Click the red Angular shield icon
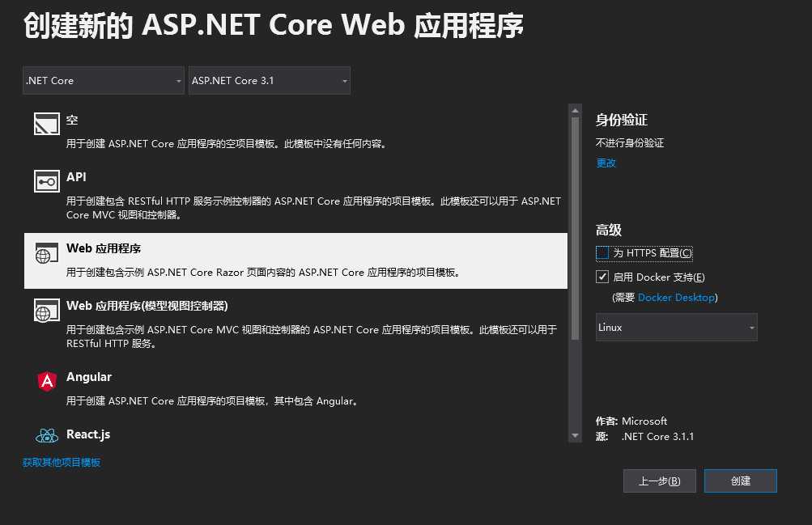The height and width of the screenshot is (525, 812). [x=47, y=381]
